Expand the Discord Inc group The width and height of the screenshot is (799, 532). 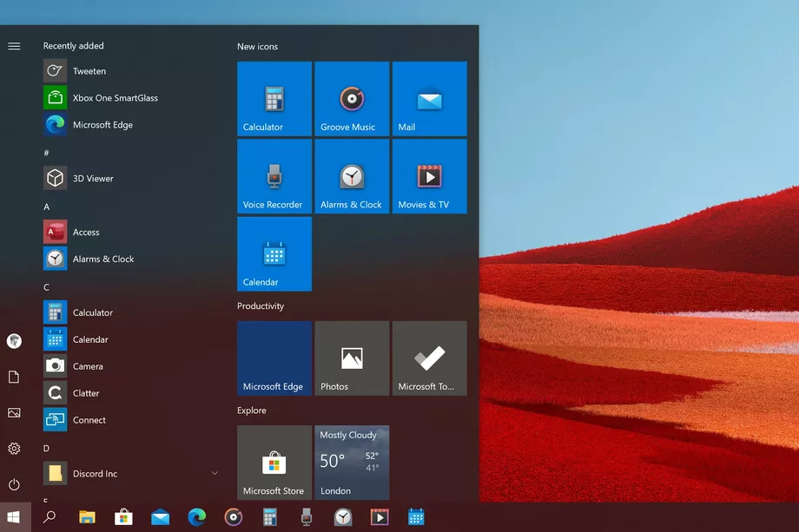pyautogui.click(x=214, y=473)
